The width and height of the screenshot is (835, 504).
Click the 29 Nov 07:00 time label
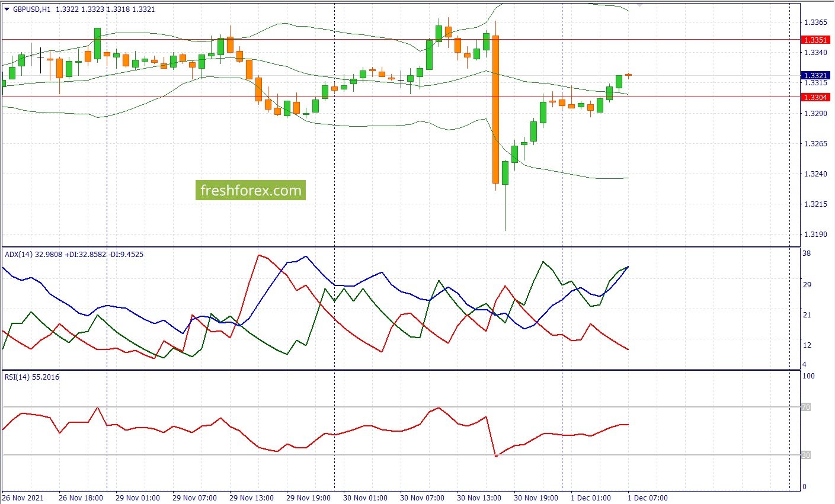194,498
